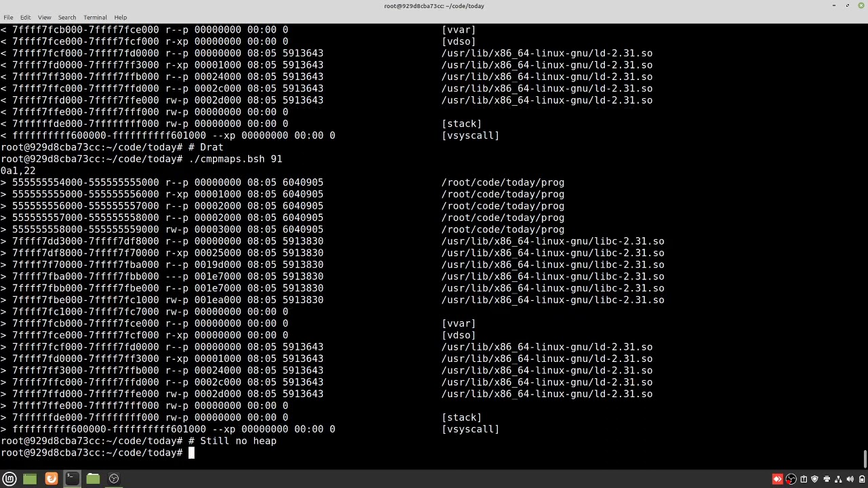Click the clipboard tray icon at far right

pyautogui.click(x=861, y=479)
